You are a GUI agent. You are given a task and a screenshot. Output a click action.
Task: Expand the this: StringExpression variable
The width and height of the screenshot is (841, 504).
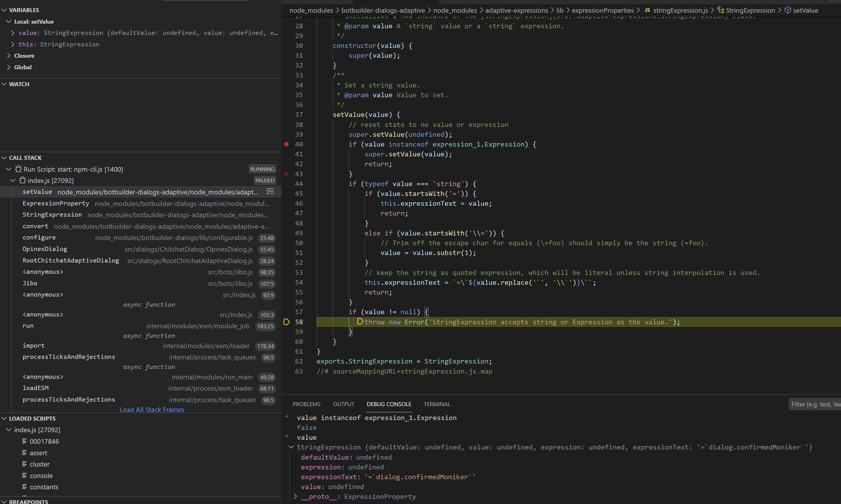[x=13, y=44]
